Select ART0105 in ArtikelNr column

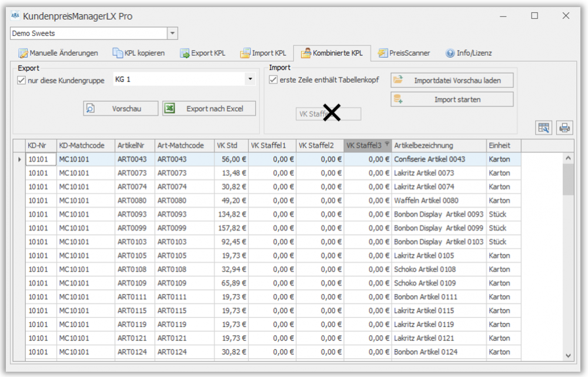click(135, 256)
